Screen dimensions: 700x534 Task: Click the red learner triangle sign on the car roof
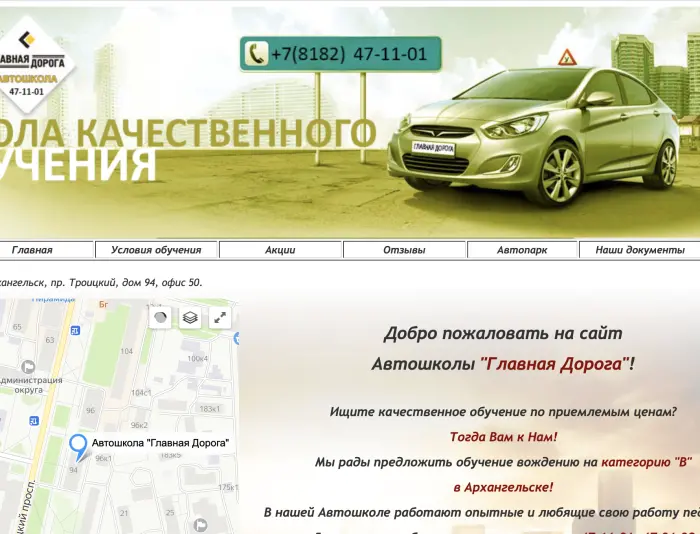click(567, 58)
